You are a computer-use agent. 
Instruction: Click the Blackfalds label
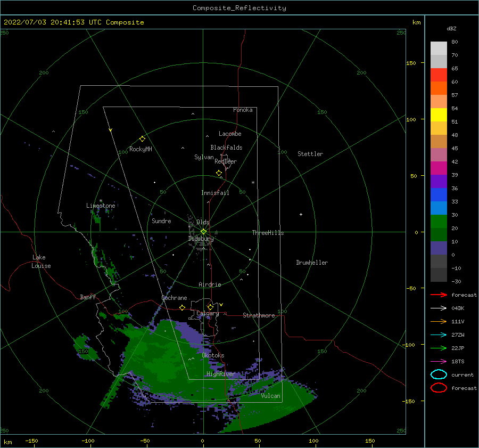[x=226, y=148]
